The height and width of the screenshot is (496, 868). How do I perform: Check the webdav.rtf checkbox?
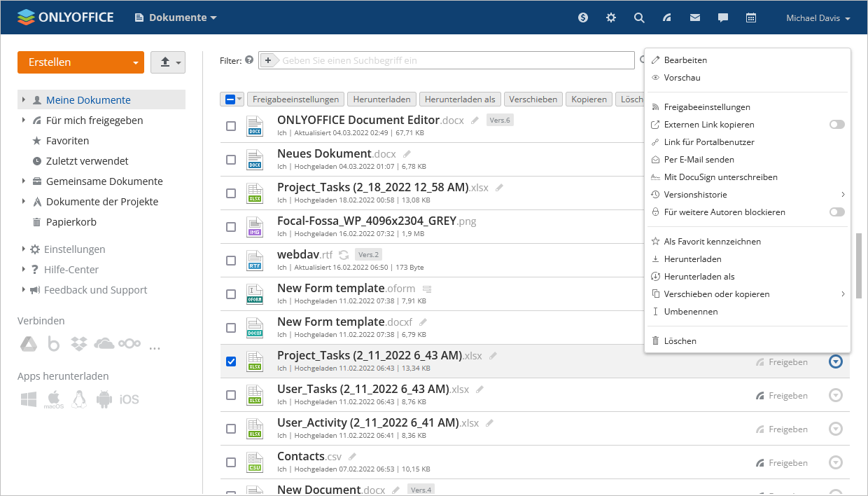(x=231, y=261)
